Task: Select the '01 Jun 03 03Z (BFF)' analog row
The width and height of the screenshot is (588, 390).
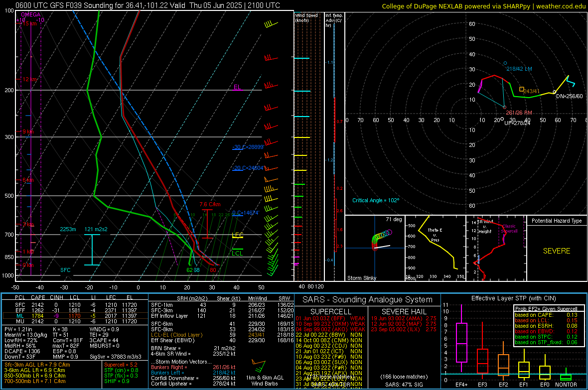Action: [330, 318]
